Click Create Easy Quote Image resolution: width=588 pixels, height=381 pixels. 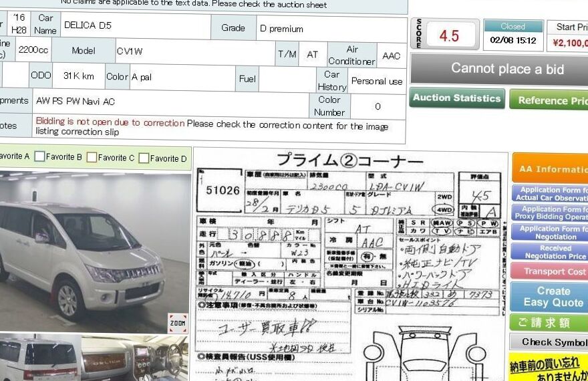(549, 297)
